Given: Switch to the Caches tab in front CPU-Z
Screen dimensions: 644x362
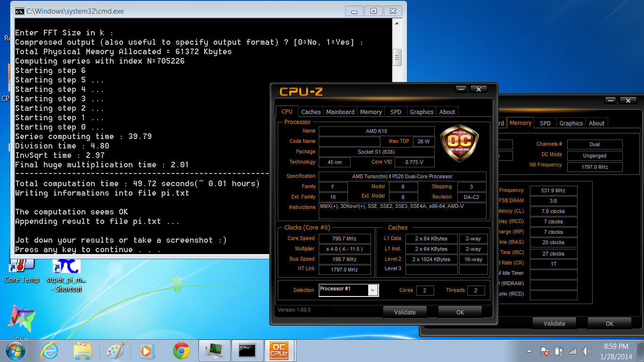Looking at the screenshot, I should [x=311, y=112].
